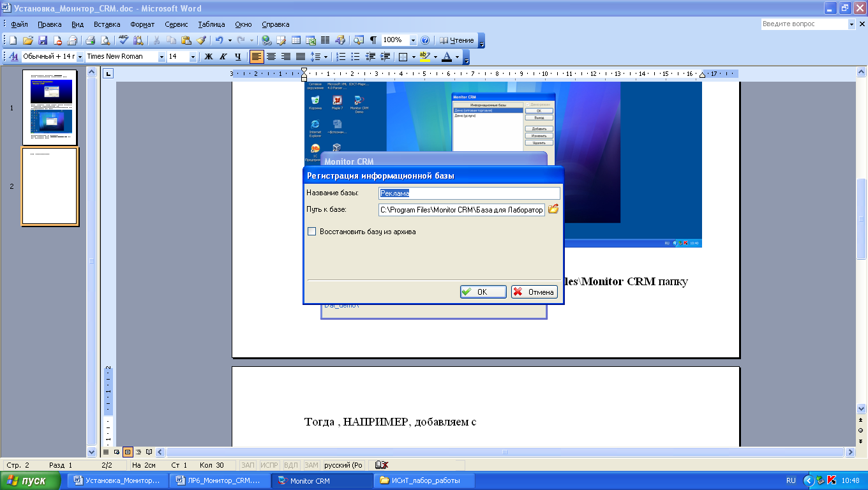Image resolution: width=868 pixels, height=490 pixels.
Task: Create a new blank document
Action: [13, 40]
